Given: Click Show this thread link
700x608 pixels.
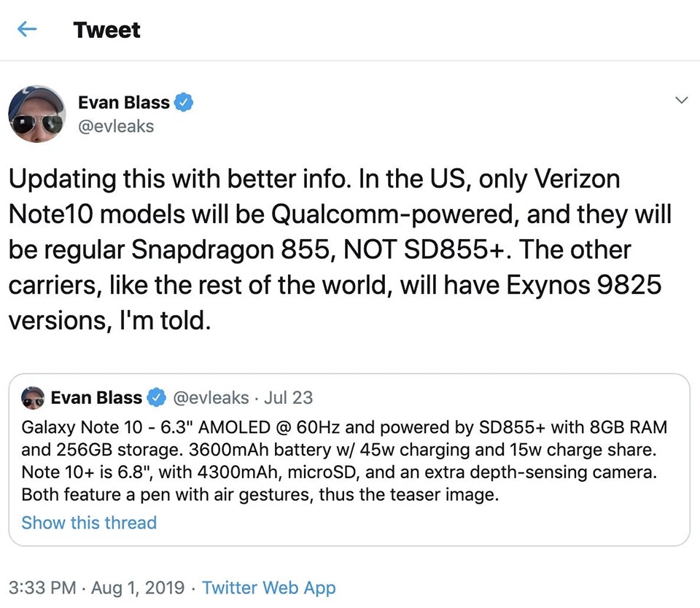Looking at the screenshot, I should pyautogui.click(x=89, y=522).
